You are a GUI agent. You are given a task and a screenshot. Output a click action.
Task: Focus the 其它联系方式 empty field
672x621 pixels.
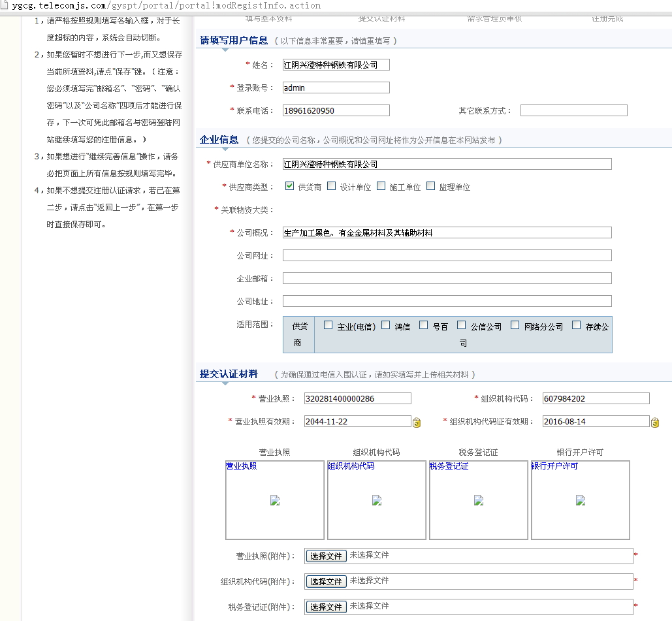point(574,110)
